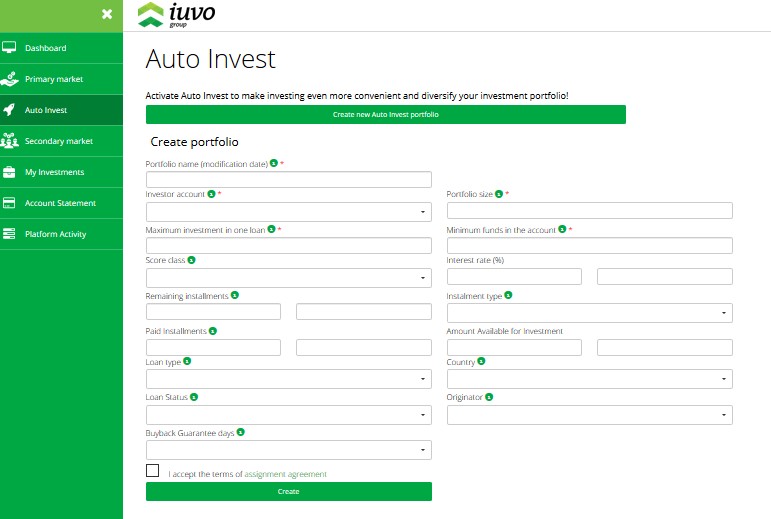Click the Dashboard monitor icon in sidebar
Screen dimensions: 771x519
[10, 48]
